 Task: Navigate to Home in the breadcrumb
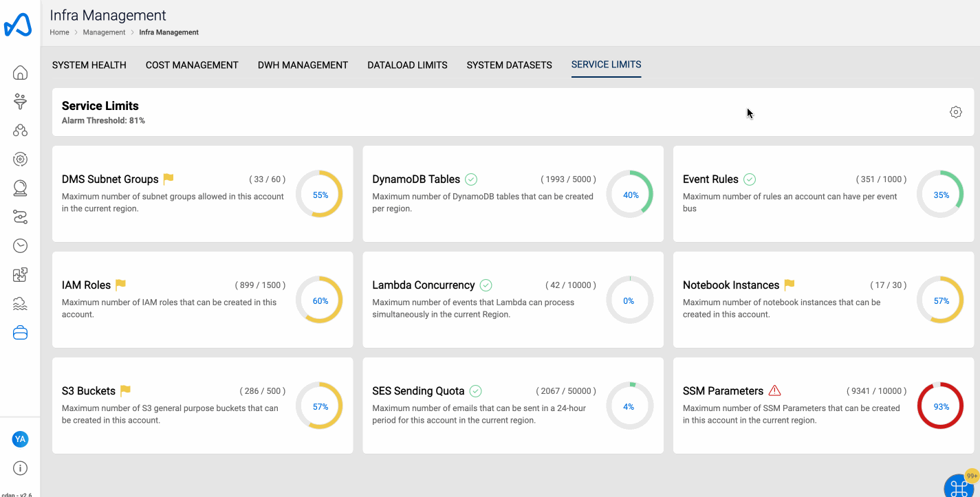tap(59, 32)
